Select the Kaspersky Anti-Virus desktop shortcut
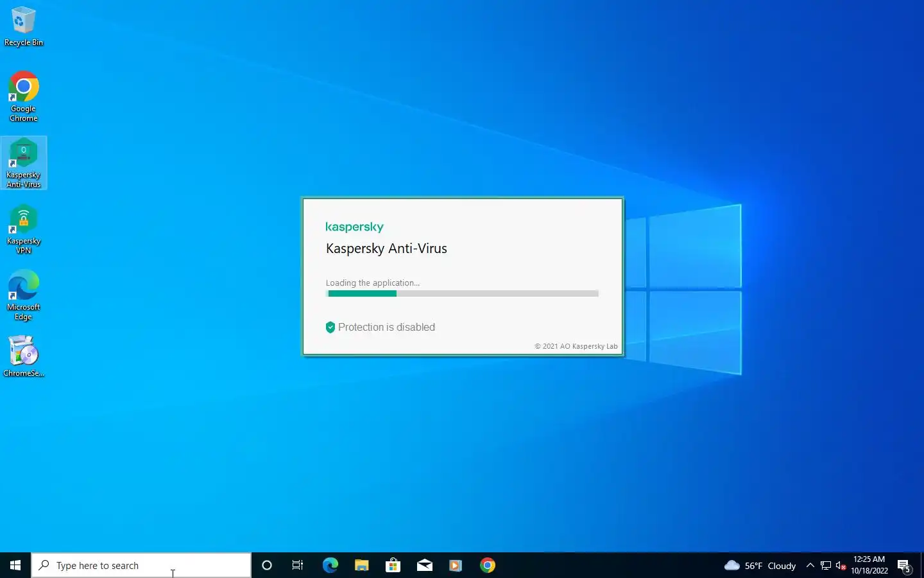The image size is (924, 578). [24, 162]
